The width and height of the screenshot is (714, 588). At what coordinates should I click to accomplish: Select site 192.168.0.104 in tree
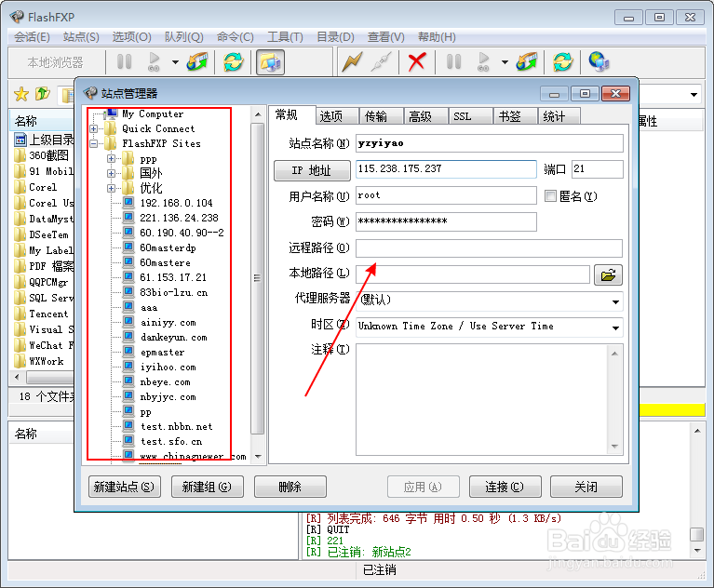pos(176,203)
